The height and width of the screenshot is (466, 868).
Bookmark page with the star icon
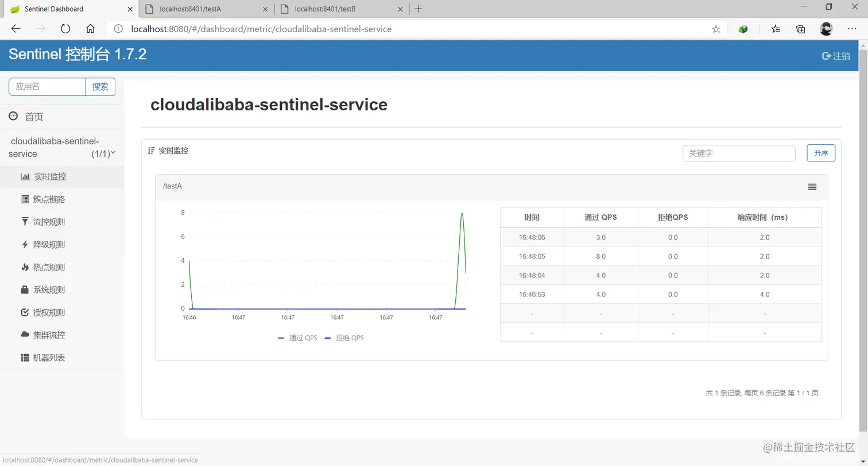(716, 29)
